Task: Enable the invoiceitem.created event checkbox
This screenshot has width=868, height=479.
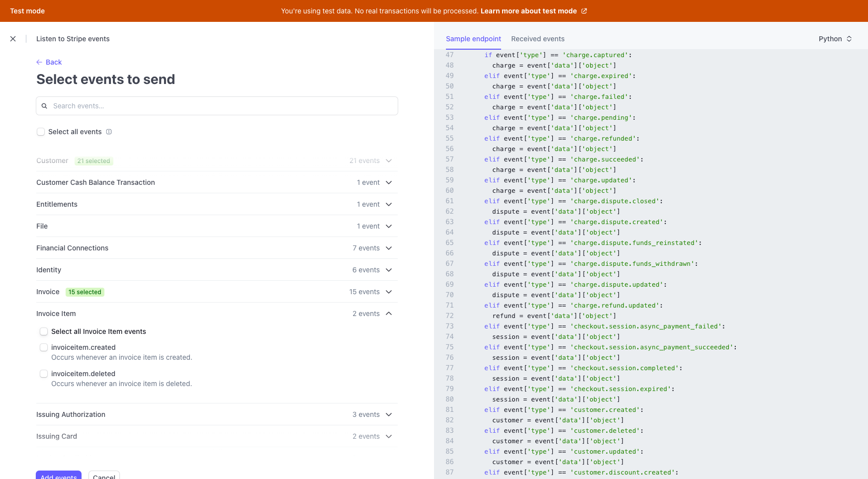Action: click(x=44, y=347)
